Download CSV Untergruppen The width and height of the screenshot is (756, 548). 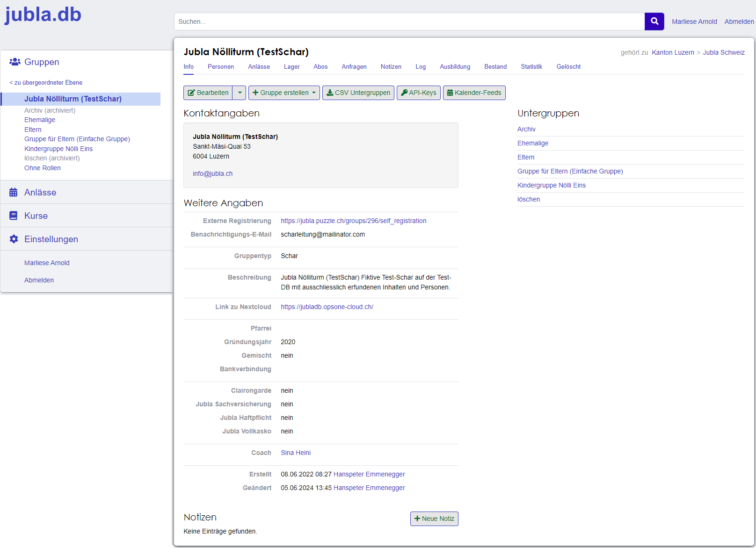[358, 93]
